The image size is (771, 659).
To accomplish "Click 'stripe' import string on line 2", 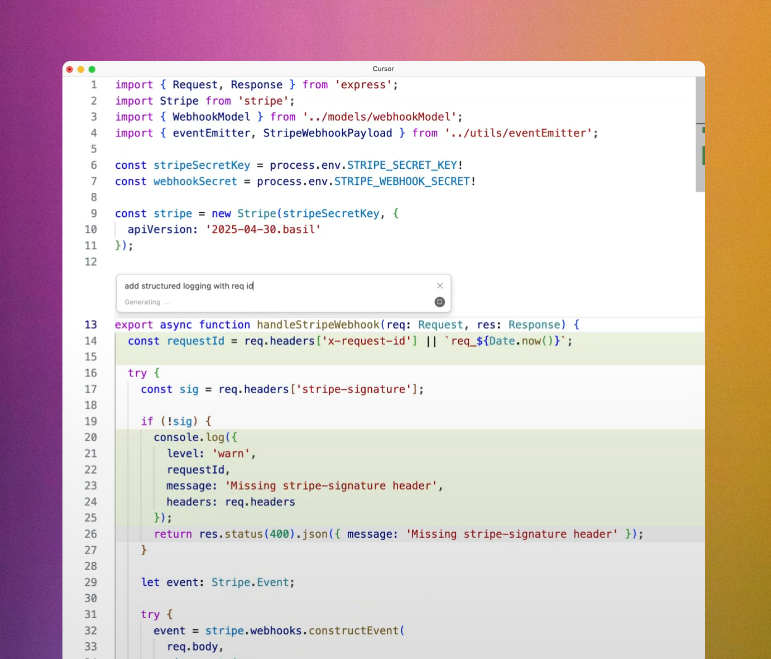I will 263,101.
